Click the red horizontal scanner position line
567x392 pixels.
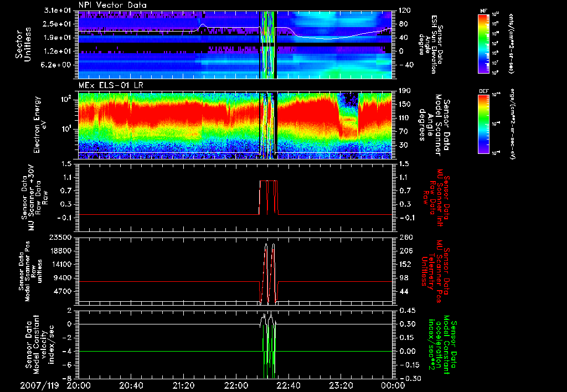coord(166,282)
